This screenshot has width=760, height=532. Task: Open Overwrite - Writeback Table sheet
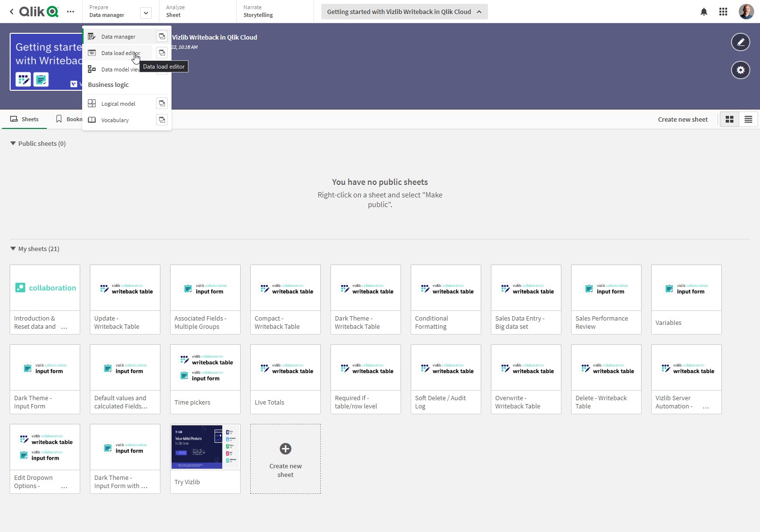526,379
